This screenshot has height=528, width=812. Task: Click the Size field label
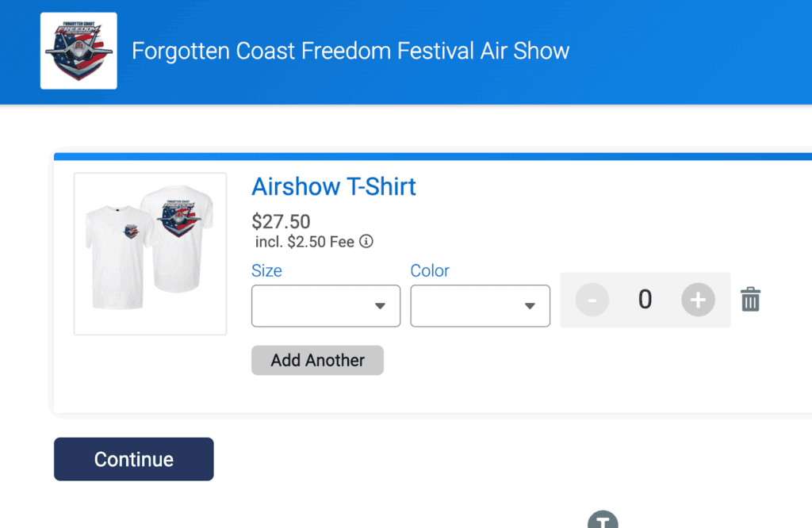coord(266,270)
